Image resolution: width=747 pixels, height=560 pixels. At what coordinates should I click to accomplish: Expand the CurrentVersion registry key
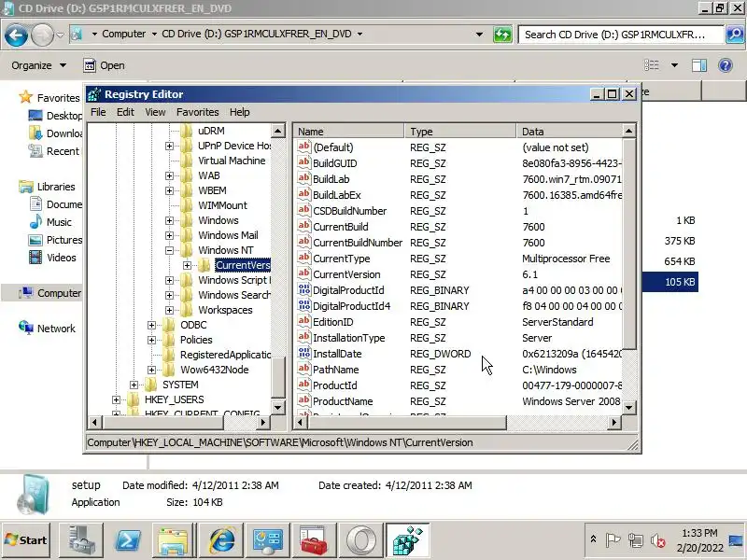[x=187, y=265]
